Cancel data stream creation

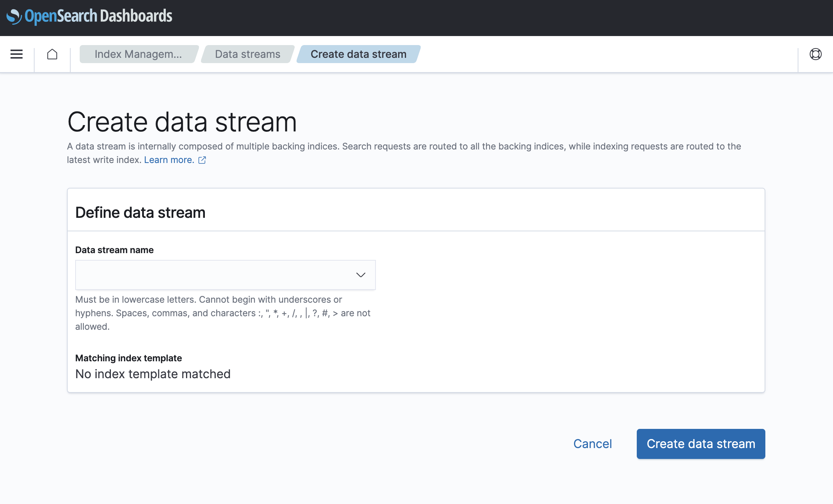point(592,444)
